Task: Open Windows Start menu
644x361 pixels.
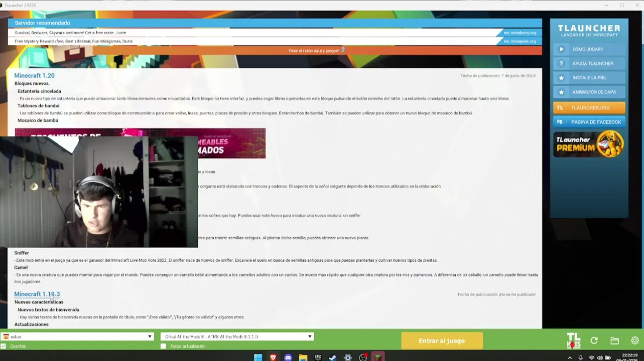Action: (x=258, y=357)
